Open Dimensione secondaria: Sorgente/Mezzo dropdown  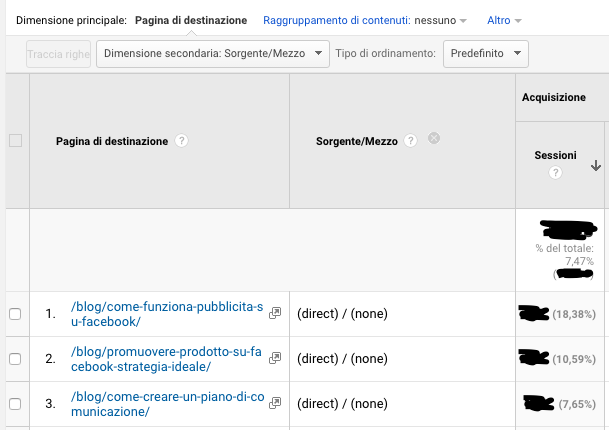(x=212, y=53)
